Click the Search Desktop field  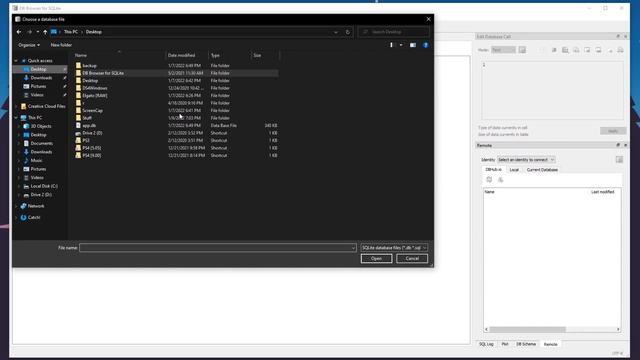click(394, 32)
